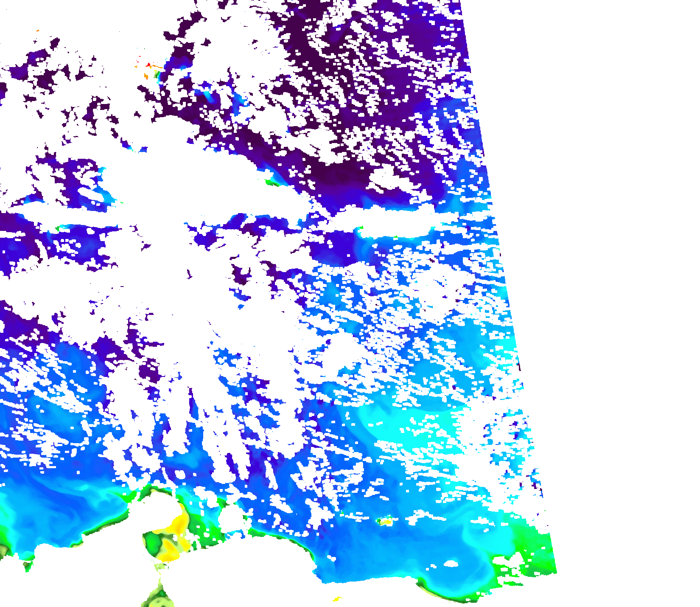Click the orange speck below the red speck
This screenshot has height=607, width=700.
(146, 76)
